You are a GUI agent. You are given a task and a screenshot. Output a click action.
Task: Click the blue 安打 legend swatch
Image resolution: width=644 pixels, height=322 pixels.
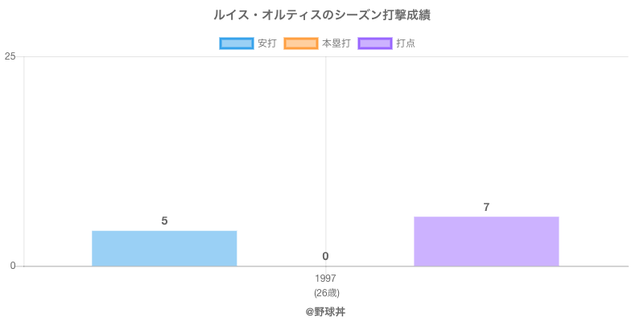point(237,43)
